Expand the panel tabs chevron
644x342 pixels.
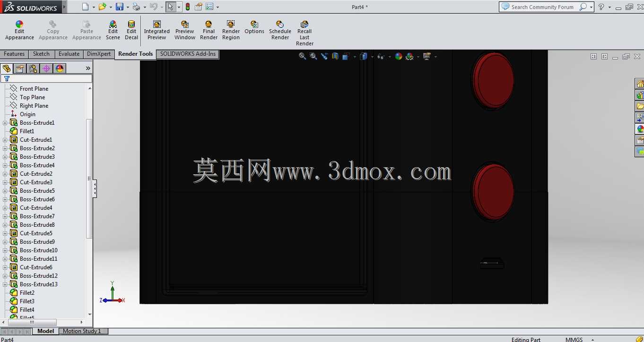(x=88, y=68)
